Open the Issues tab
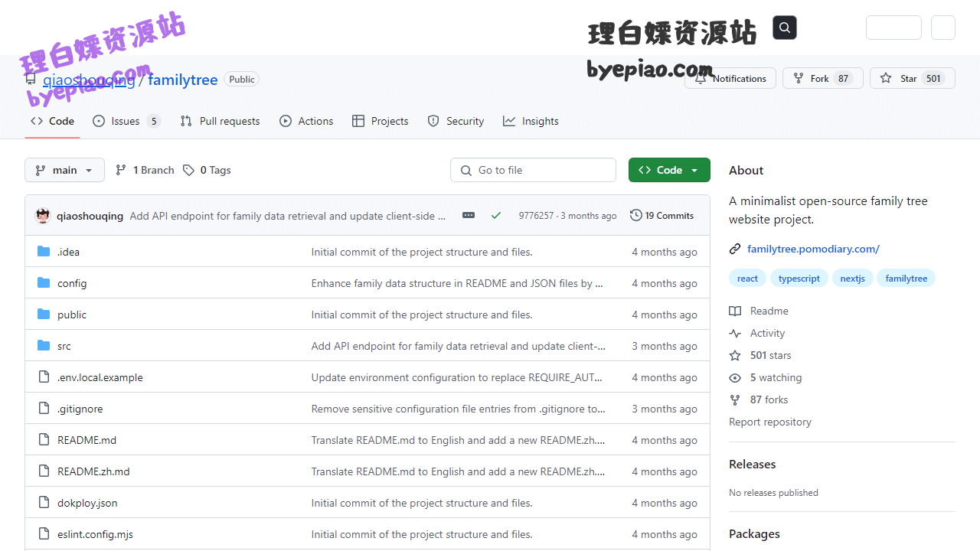The height and width of the screenshot is (551, 980). click(126, 121)
